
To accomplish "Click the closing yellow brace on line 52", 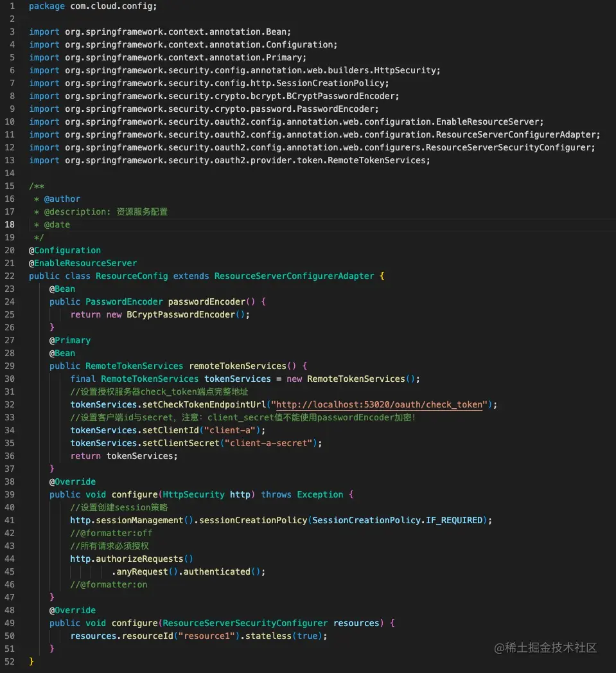I will 31,662.
